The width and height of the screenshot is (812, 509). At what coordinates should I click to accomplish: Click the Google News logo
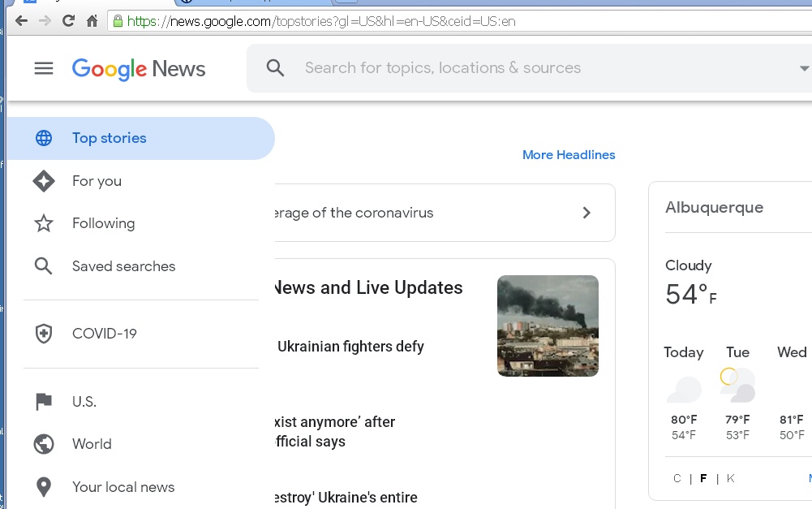[138, 69]
